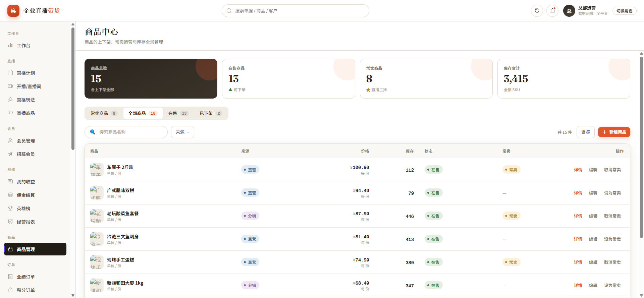The height and width of the screenshot is (298, 644).
Task: Open 直播商品 sidebar item
Action: 35,113
